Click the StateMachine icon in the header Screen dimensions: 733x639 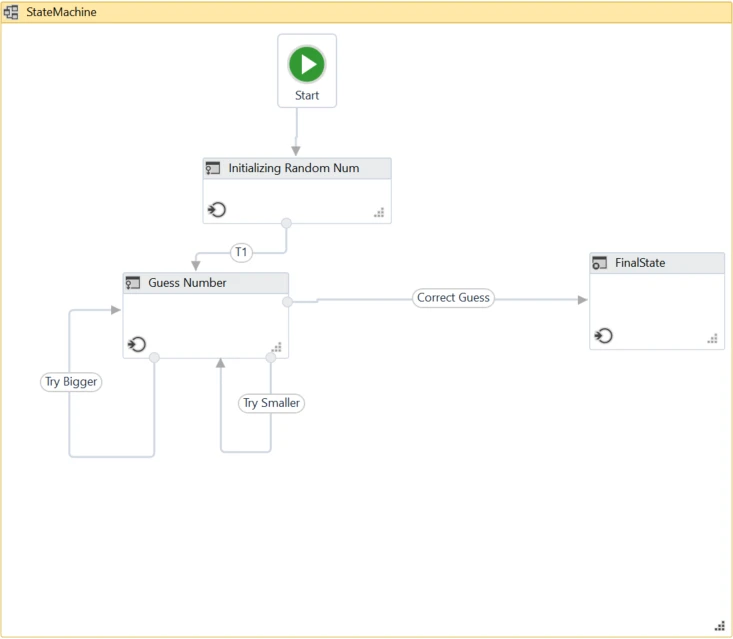click(11, 12)
